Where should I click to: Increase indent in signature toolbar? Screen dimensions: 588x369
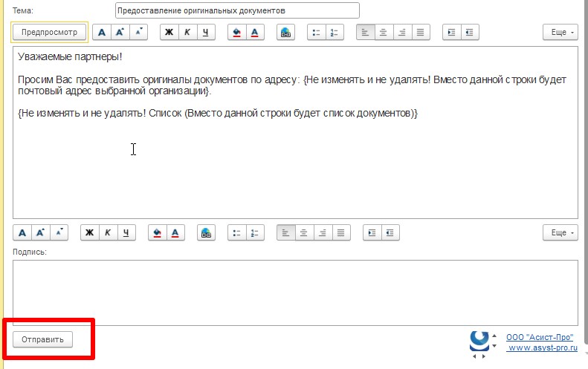(x=372, y=232)
